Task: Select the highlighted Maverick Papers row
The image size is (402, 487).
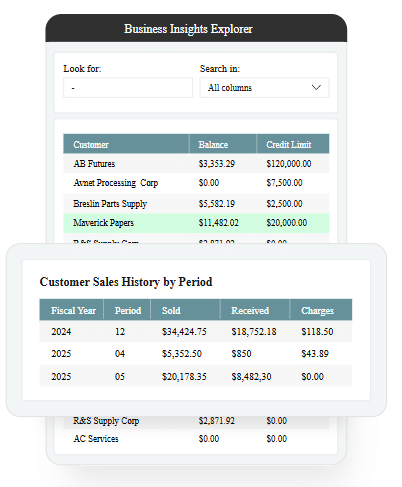Action: [x=196, y=223]
